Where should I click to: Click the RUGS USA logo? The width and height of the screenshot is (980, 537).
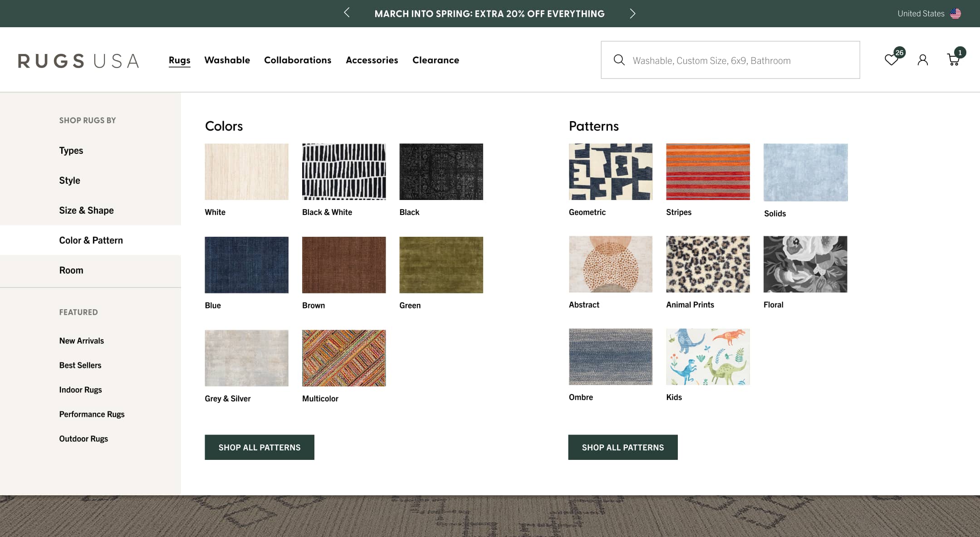(78, 60)
